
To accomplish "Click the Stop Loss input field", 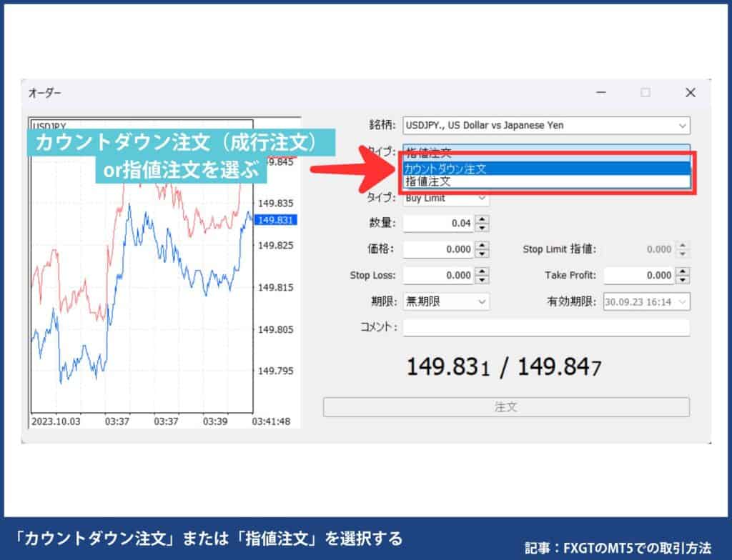I will (x=439, y=275).
